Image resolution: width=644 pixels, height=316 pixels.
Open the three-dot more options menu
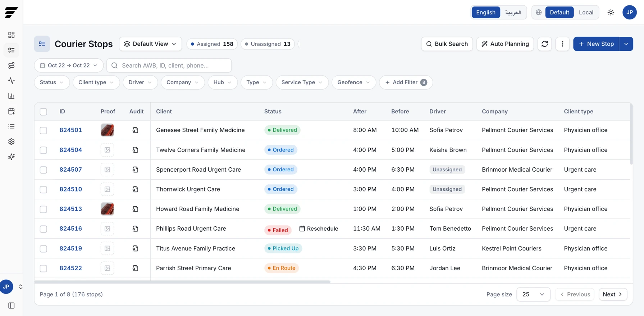(x=562, y=44)
